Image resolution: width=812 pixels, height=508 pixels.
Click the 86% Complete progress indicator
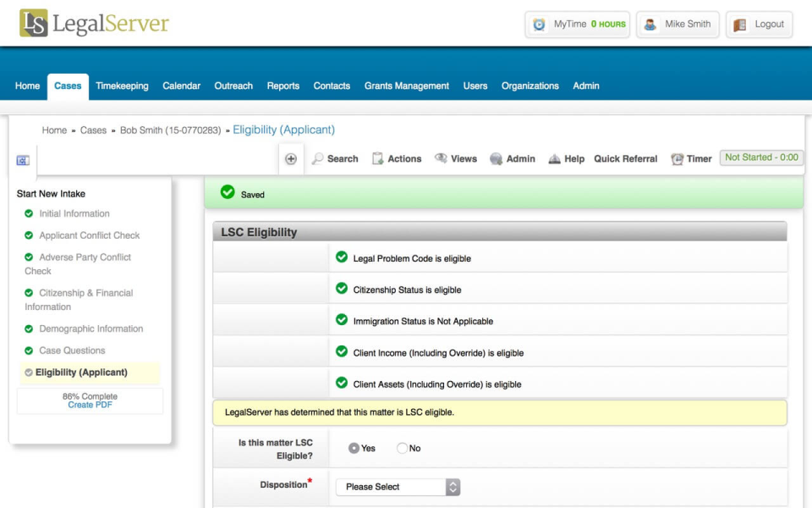click(x=89, y=396)
